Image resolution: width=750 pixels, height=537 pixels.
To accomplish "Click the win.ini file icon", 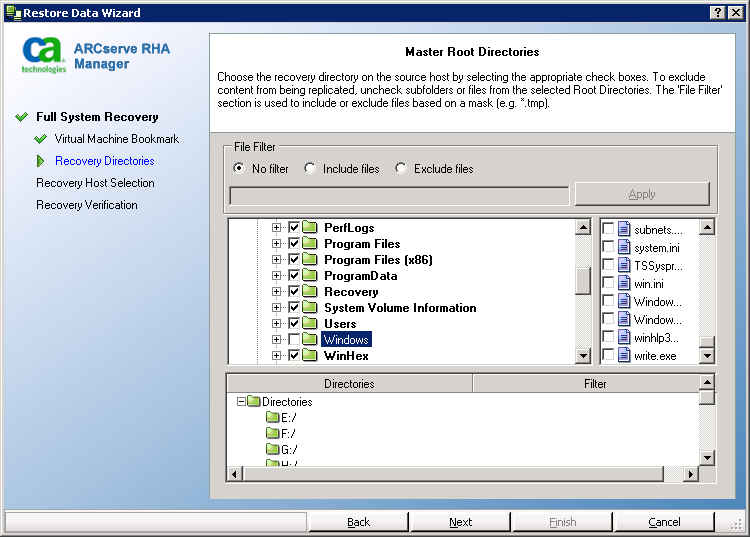I will [624, 283].
